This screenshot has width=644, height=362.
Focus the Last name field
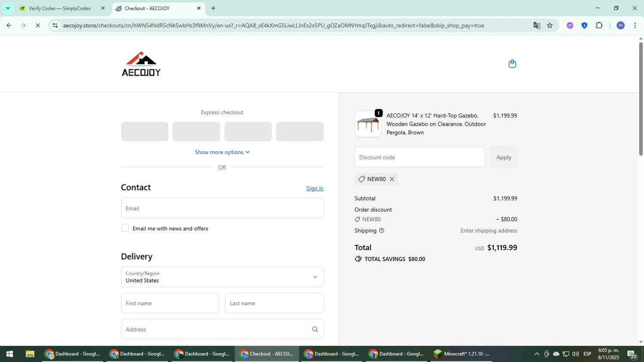[x=274, y=303]
